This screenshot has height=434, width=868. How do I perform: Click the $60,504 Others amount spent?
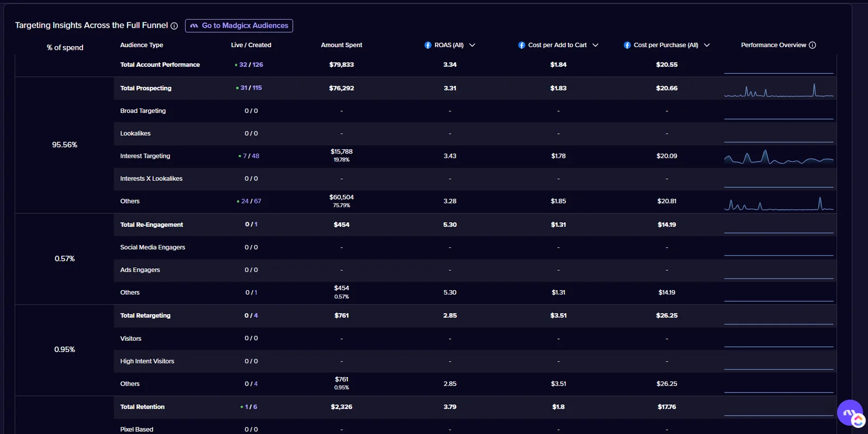[x=341, y=197]
